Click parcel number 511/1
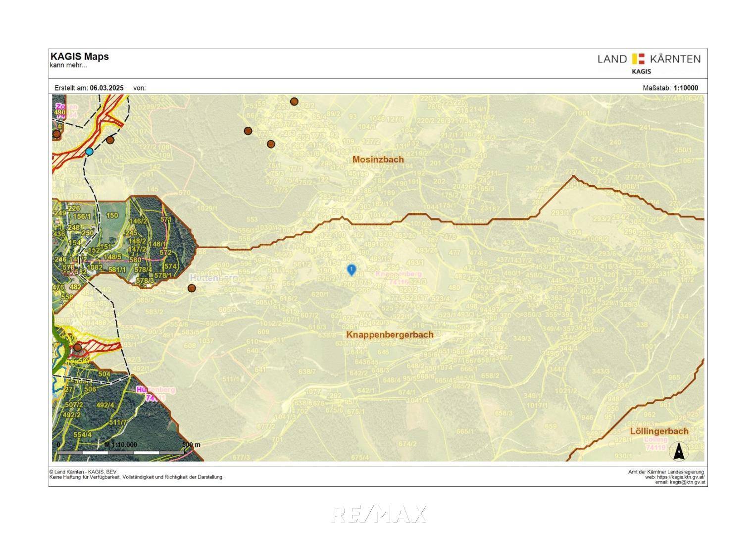 coord(231,379)
